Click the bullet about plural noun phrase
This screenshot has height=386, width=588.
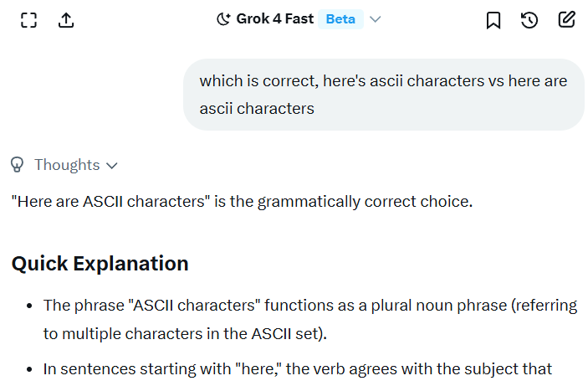click(x=309, y=306)
